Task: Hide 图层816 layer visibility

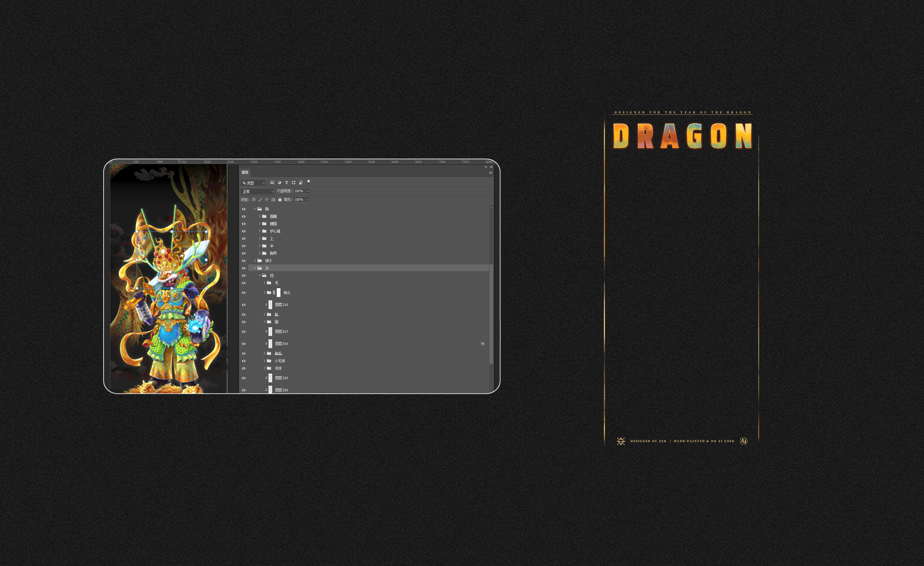Action: pos(244,344)
